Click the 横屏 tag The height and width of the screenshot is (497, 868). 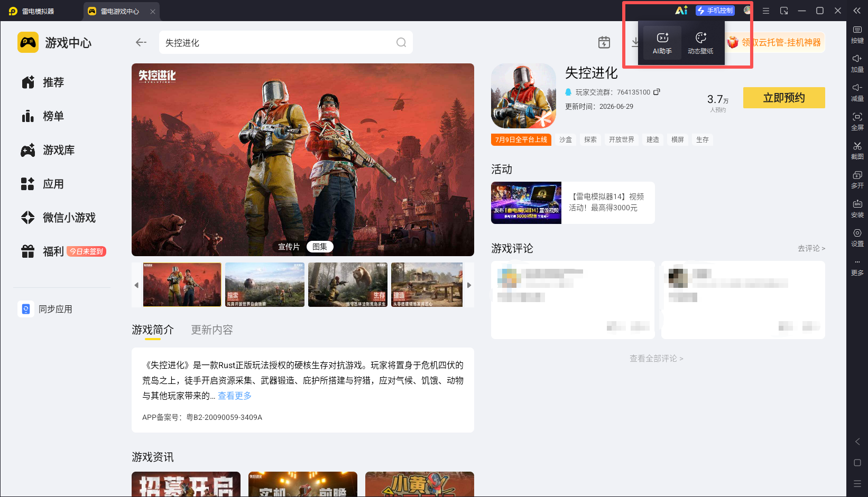click(x=678, y=139)
